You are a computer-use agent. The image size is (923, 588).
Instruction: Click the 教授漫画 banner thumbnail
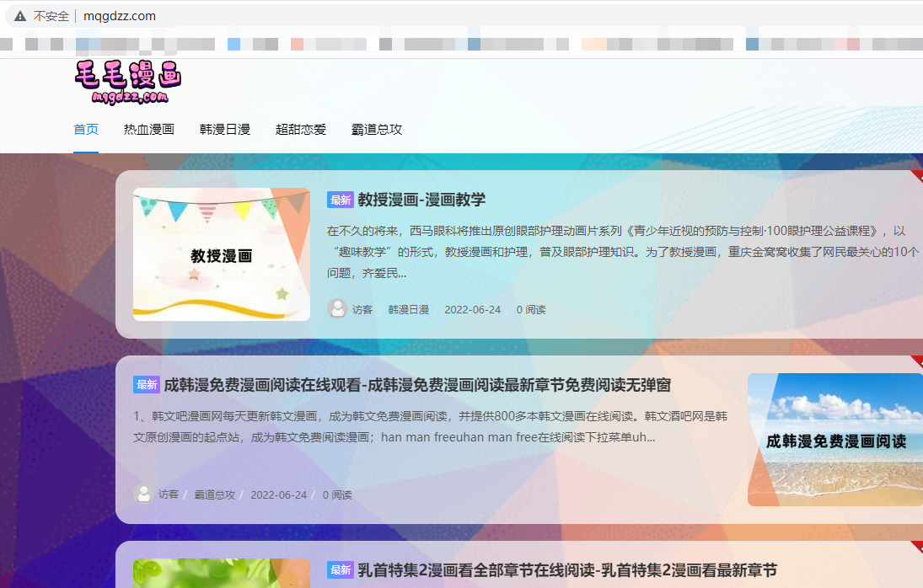tap(222, 254)
